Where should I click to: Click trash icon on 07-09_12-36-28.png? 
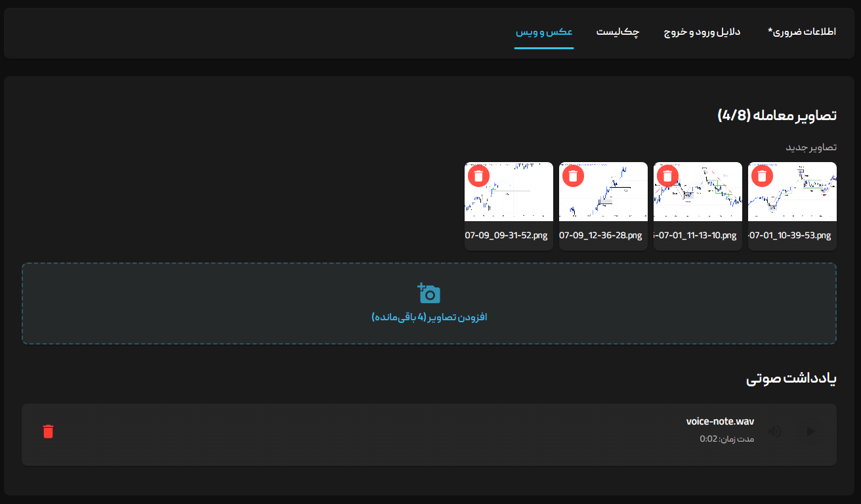[573, 176]
